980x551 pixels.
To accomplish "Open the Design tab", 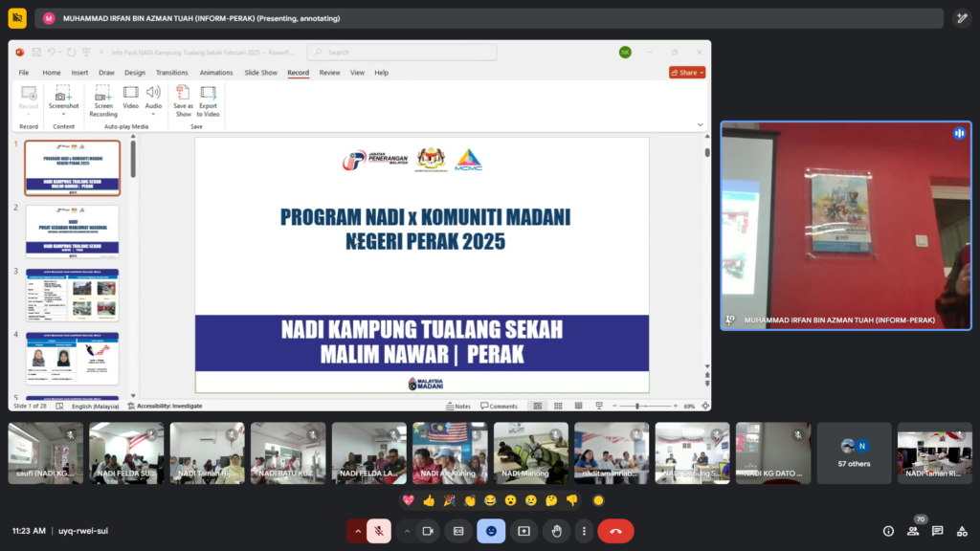I will [134, 73].
